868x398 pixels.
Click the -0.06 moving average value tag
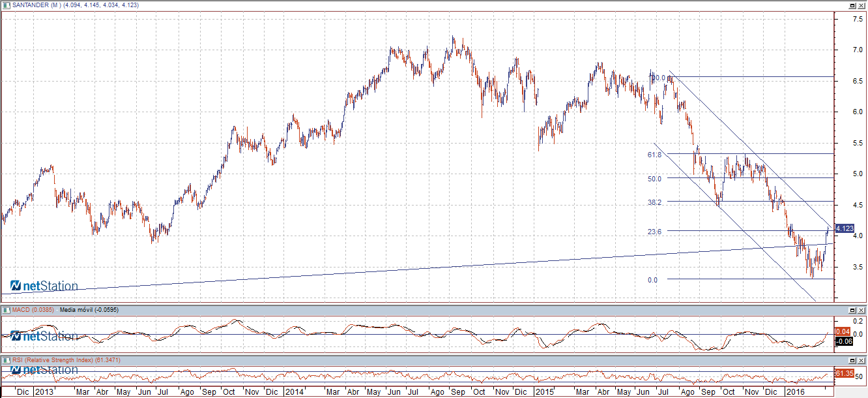click(843, 341)
